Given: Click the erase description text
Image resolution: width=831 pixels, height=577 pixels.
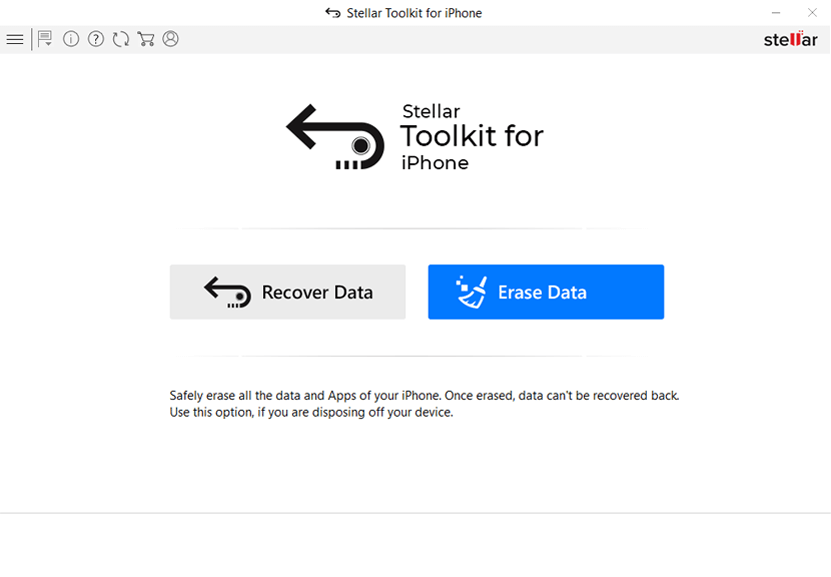Looking at the screenshot, I should pos(424,403).
